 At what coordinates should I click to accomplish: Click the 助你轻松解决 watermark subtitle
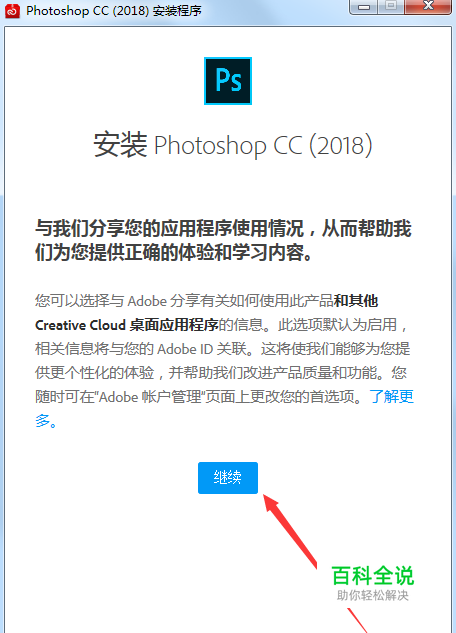(x=372, y=595)
